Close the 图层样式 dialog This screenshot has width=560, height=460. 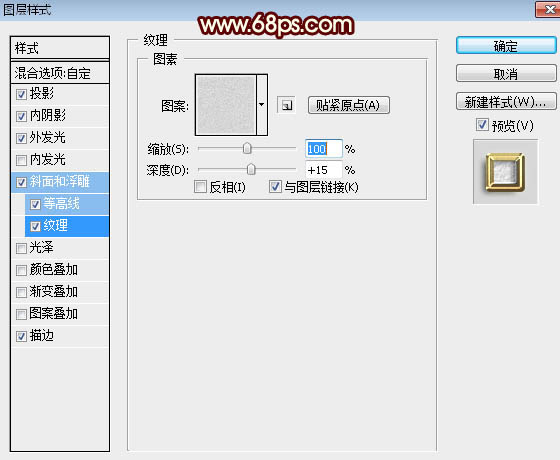pos(548,9)
